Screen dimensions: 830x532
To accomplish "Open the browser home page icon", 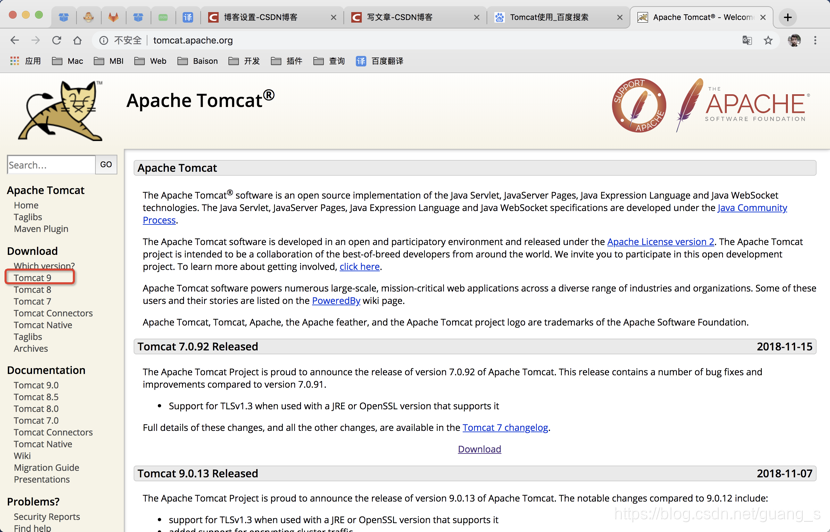I will [x=77, y=40].
